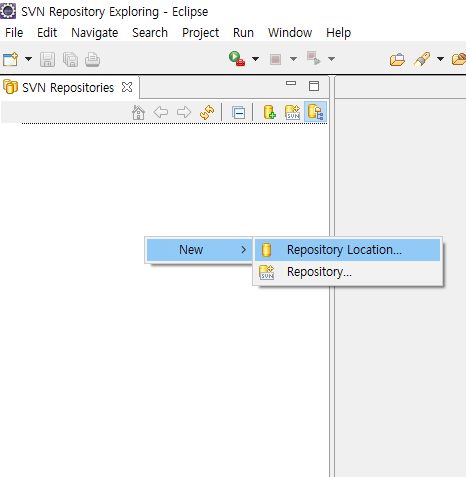Toggle the repository browser hierarchy icon
Screen dimensions: 466x477
point(315,112)
